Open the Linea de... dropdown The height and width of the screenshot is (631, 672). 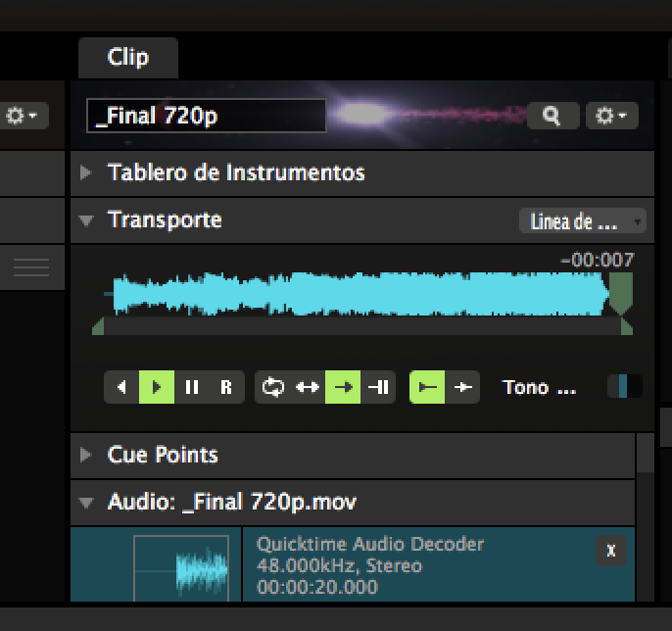tap(582, 221)
